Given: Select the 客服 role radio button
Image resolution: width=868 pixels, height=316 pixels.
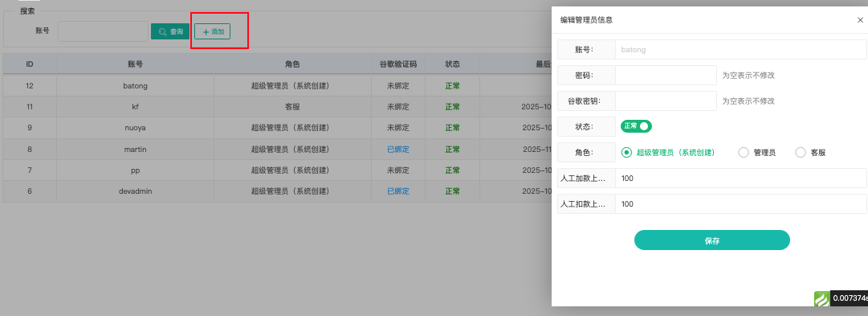Looking at the screenshot, I should [810, 153].
